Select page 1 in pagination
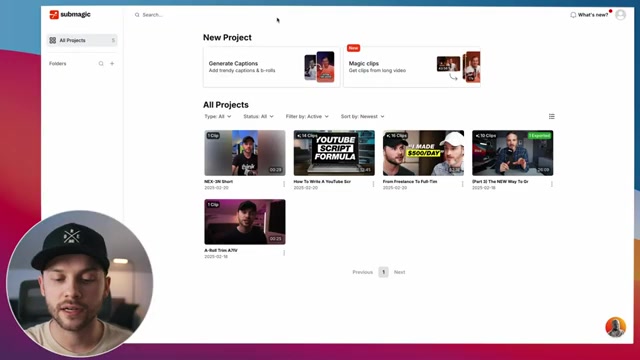 click(x=383, y=272)
